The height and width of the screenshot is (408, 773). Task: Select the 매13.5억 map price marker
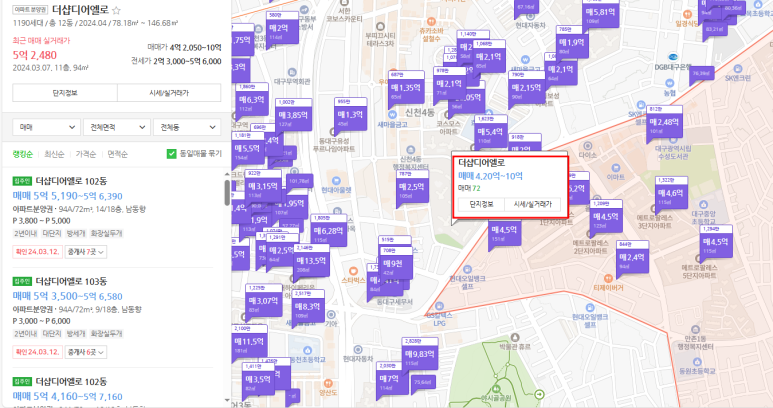[x=312, y=261]
